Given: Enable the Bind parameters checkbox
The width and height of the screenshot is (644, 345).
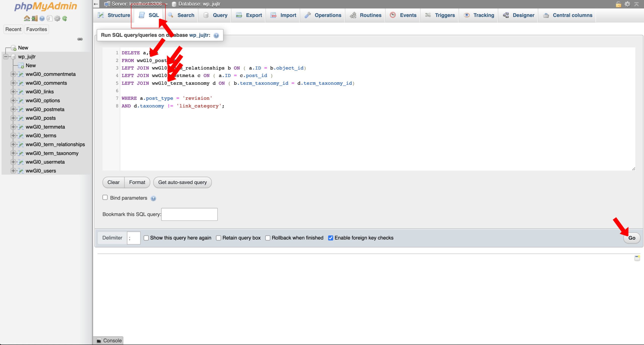Looking at the screenshot, I should (x=105, y=197).
